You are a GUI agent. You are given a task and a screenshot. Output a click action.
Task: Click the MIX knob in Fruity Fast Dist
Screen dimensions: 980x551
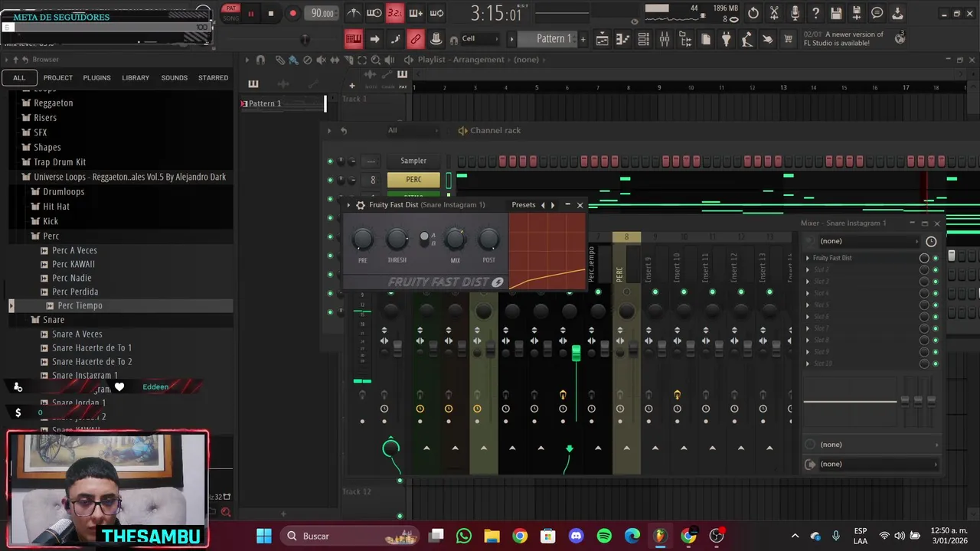click(x=455, y=240)
